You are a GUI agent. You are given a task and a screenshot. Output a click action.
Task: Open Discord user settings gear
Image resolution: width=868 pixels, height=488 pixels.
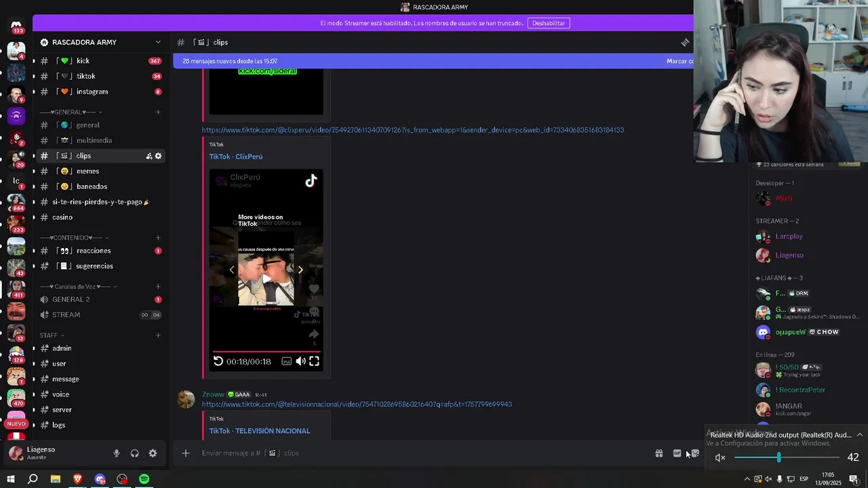153,453
